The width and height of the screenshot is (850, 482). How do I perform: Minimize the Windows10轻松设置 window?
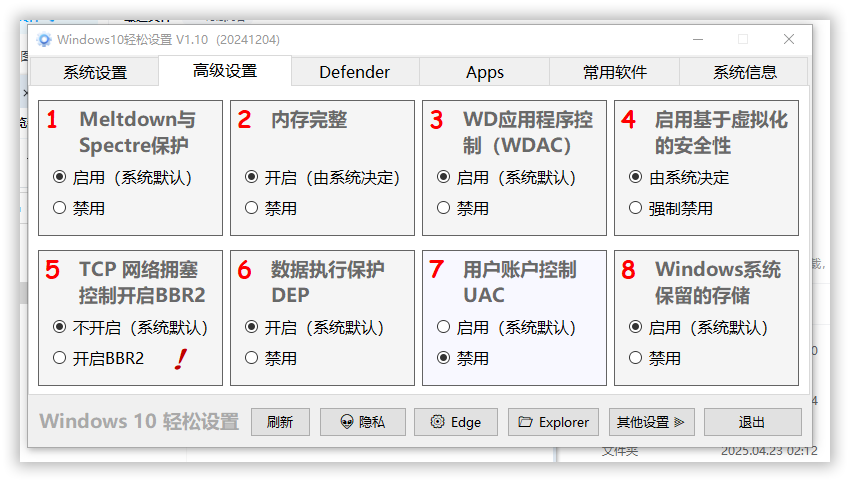pyautogui.click(x=698, y=40)
